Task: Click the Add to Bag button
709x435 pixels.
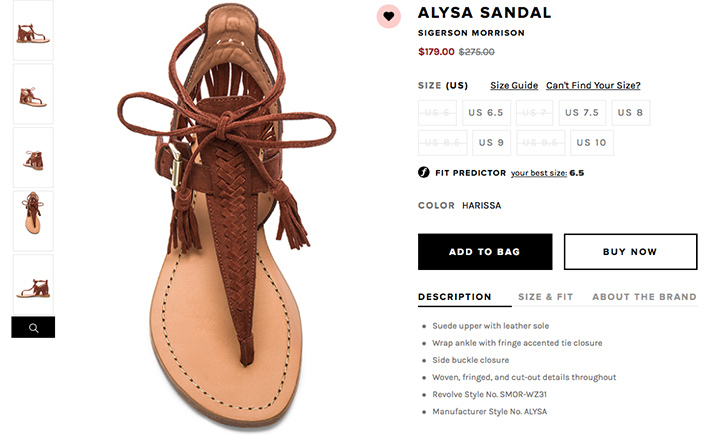Action: click(x=485, y=252)
